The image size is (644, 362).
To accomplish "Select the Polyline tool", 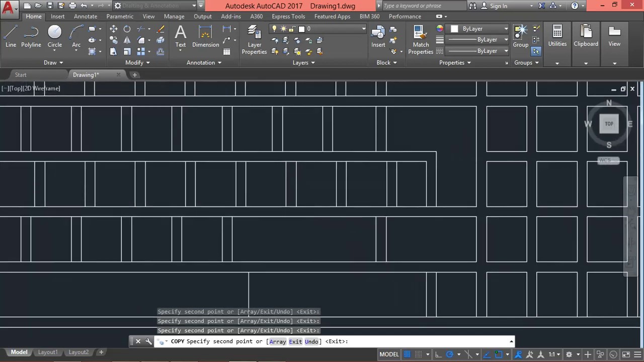I will tap(31, 36).
